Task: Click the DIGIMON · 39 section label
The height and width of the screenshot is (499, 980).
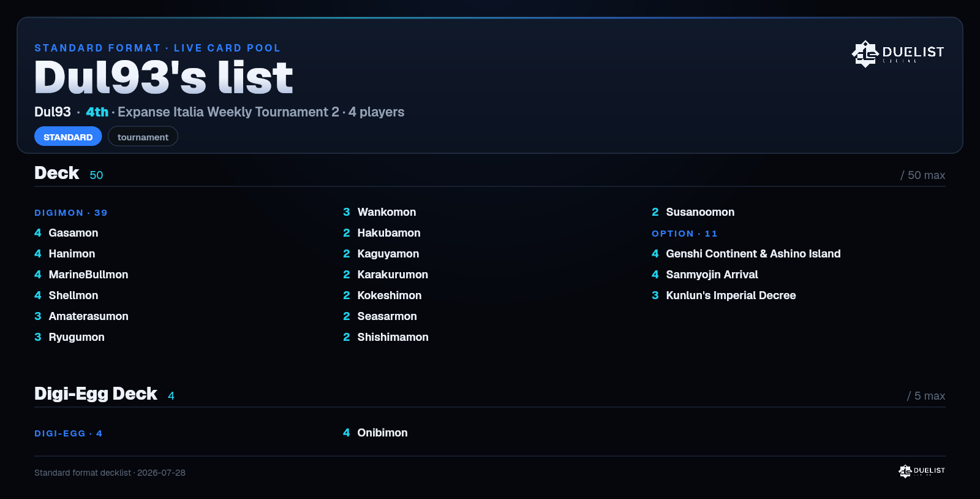Action: (x=71, y=213)
